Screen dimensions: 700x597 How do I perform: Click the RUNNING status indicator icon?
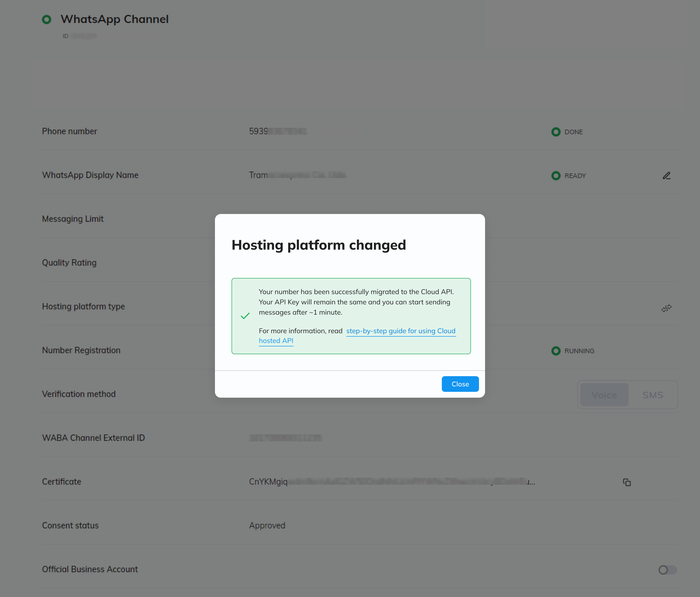point(556,351)
